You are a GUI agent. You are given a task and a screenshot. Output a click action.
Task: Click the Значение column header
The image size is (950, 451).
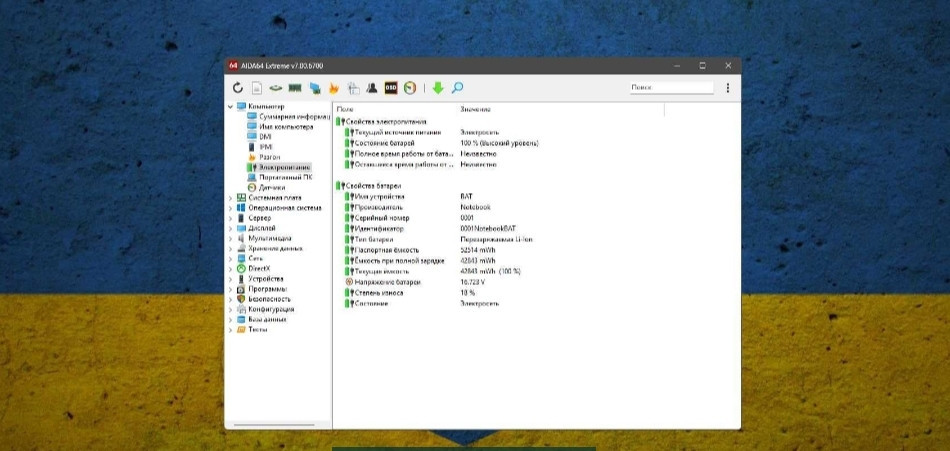point(475,108)
